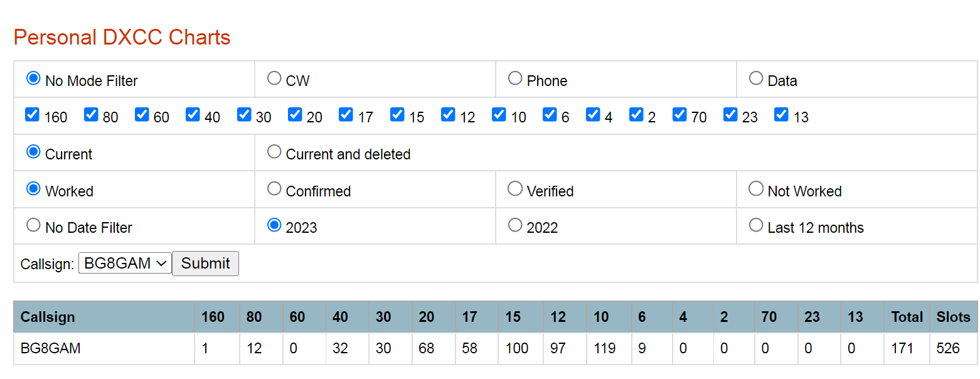Select Last 12 months filter
The height and width of the screenshot is (379, 980).
point(756,225)
